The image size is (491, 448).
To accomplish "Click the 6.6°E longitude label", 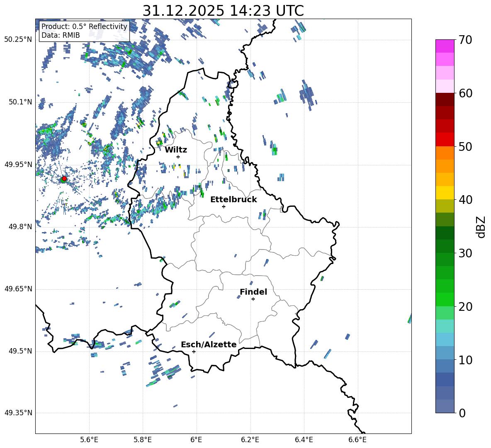I will click(x=357, y=440).
